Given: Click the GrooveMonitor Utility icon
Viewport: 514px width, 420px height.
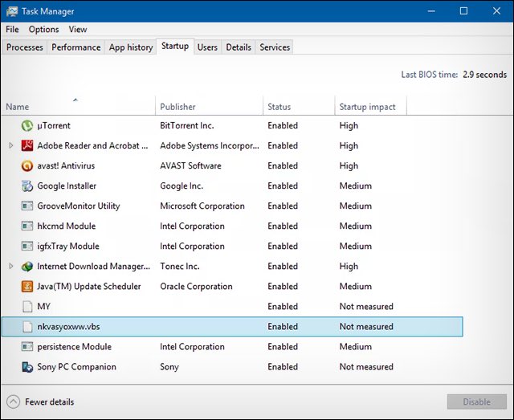Looking at the screenshot, I should (27, 206).
